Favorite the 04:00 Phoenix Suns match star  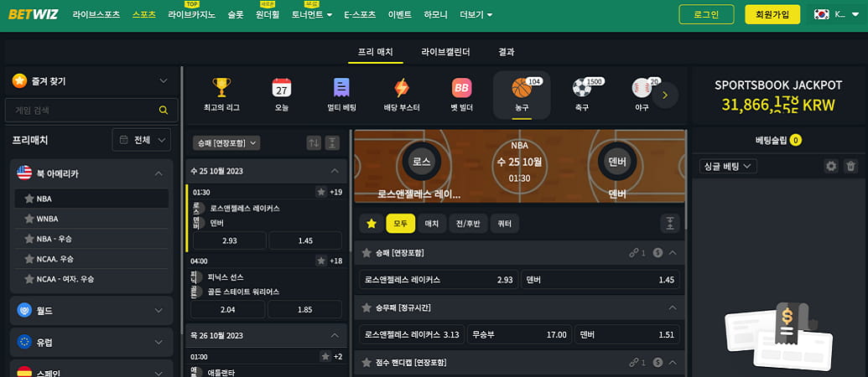320,261
